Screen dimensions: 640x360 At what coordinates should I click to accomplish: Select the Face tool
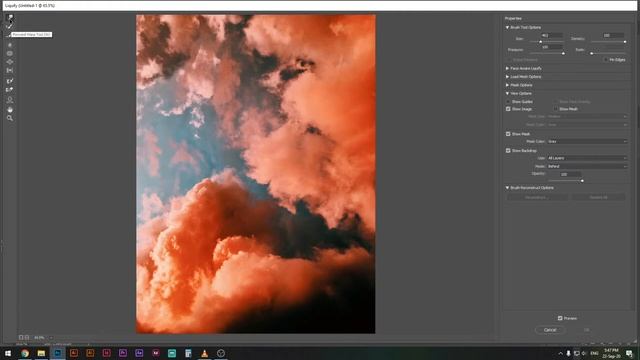coord(10,100)
